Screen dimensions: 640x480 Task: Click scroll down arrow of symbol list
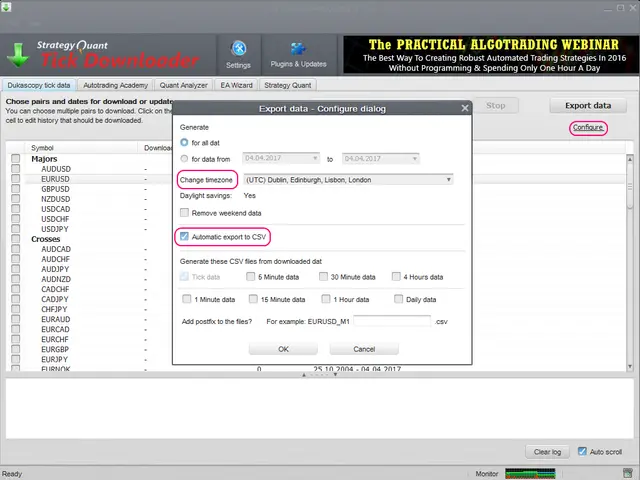[x=629, y=366]
